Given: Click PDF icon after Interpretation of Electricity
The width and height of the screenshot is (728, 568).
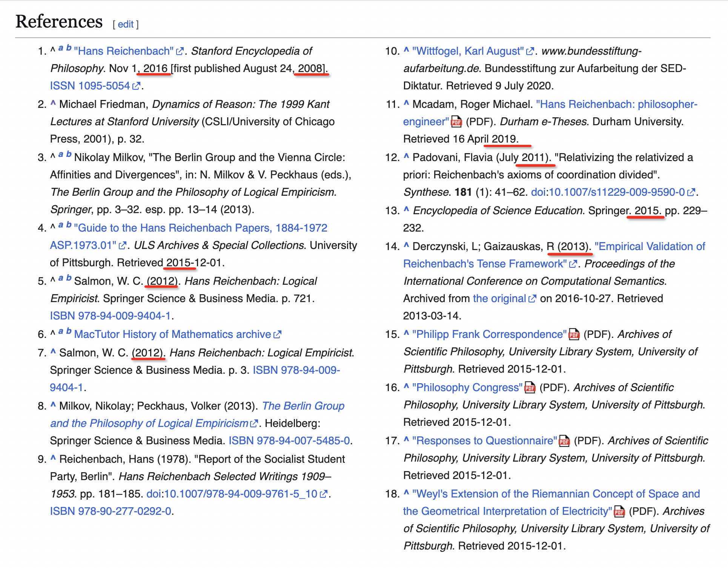Looking at the screenshot, I should point(619,511).
